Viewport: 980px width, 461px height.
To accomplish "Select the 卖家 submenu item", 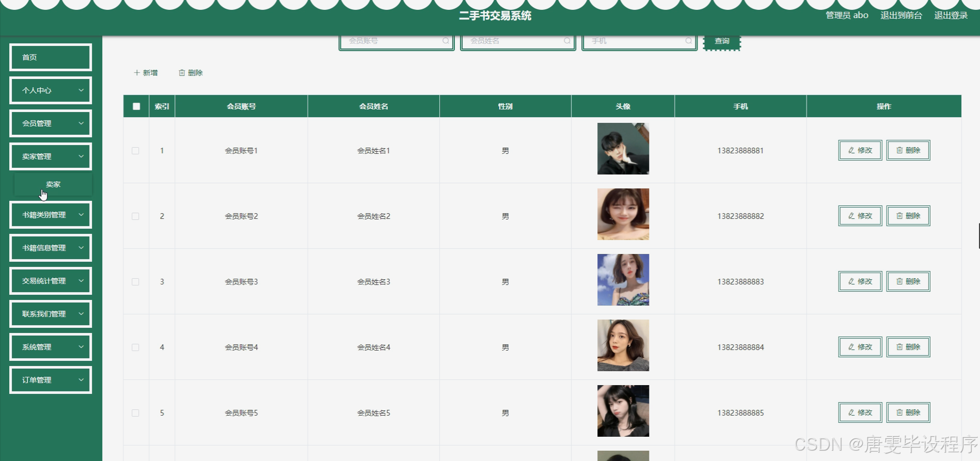I will 53,184.
